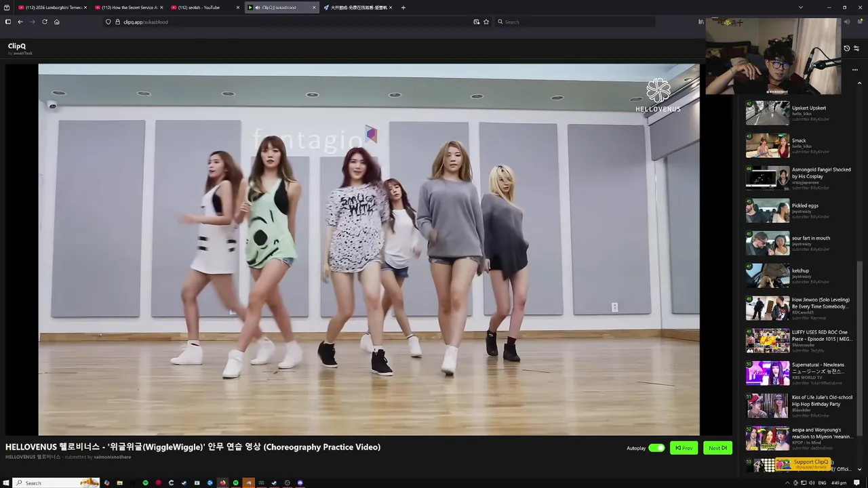Open Firefox taskbar icon

222,483
